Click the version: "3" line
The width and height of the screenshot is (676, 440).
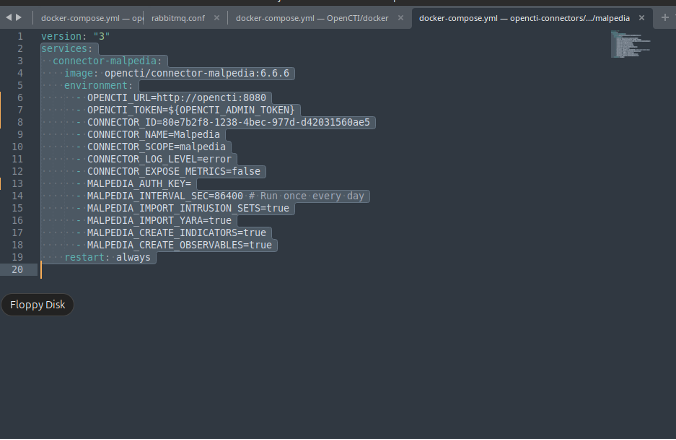75,36
